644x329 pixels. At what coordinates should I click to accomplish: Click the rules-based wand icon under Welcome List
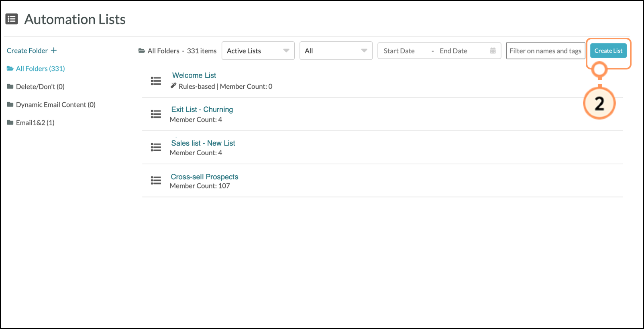click(173, 85)
